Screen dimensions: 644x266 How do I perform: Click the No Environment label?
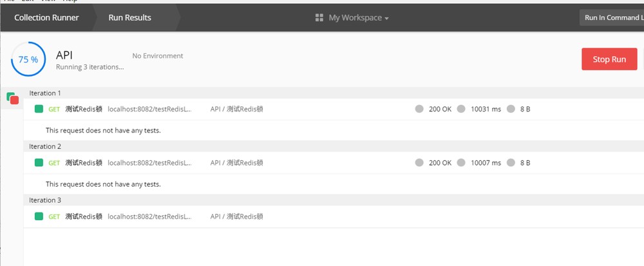158,56
